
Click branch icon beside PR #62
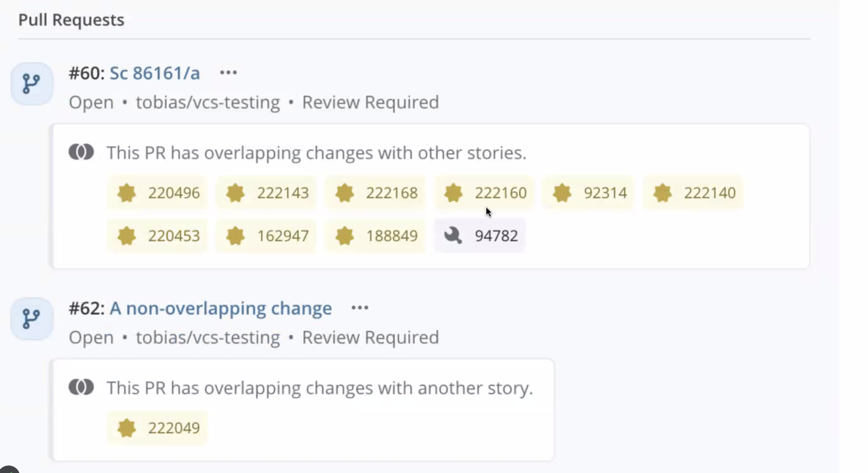[x=32, y=319]
